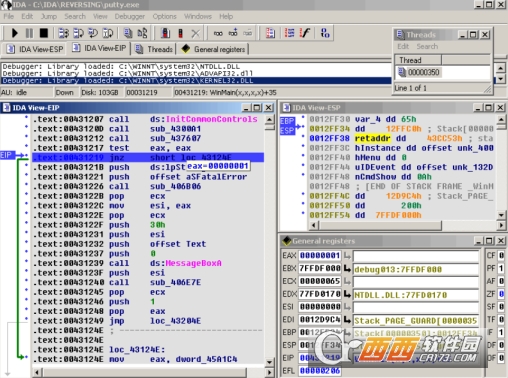Select the KERNEL32.DLL loaded log line

click(196, 81)
